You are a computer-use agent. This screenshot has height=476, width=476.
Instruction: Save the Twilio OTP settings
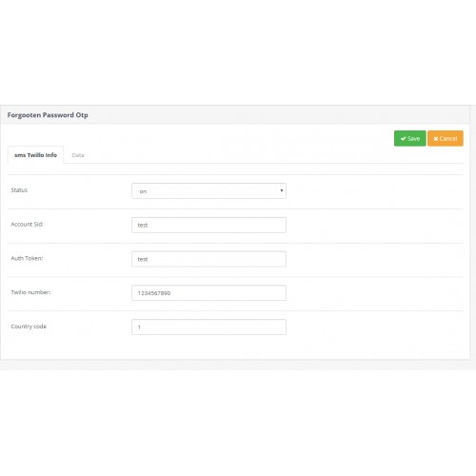pos(410,138)
